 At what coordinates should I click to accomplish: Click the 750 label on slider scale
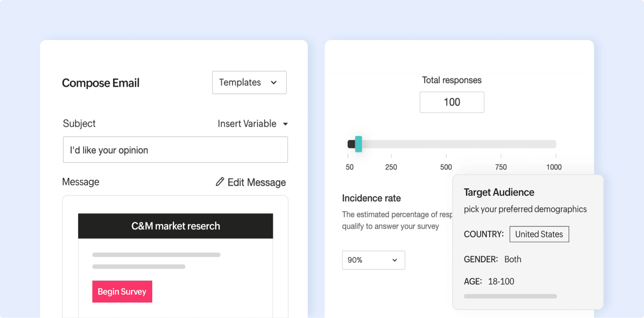[x=501, y=167]
